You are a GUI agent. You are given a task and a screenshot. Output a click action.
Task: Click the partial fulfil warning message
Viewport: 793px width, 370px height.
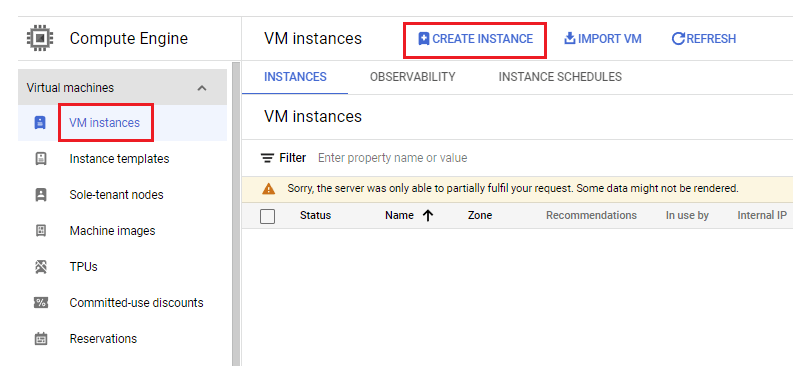(x=513, y=189)
